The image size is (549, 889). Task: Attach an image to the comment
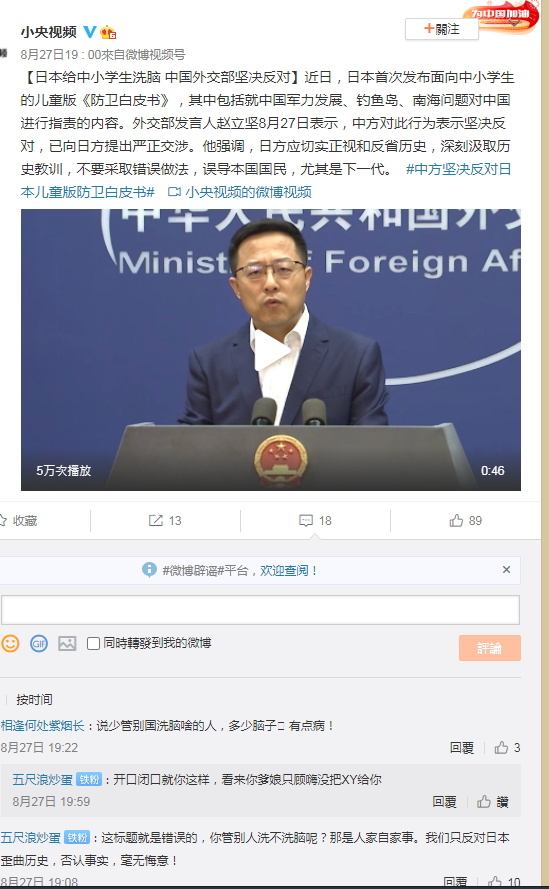tap(67, 644)
